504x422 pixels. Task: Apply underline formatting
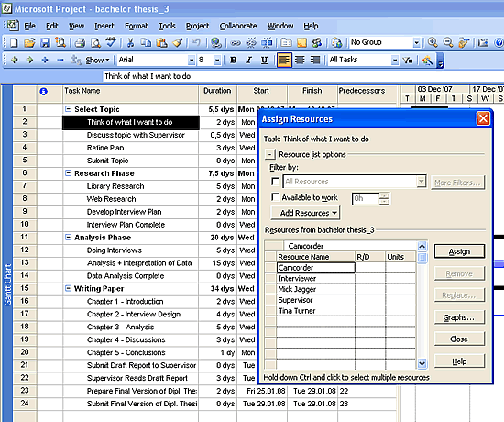[x=264, y=60]
